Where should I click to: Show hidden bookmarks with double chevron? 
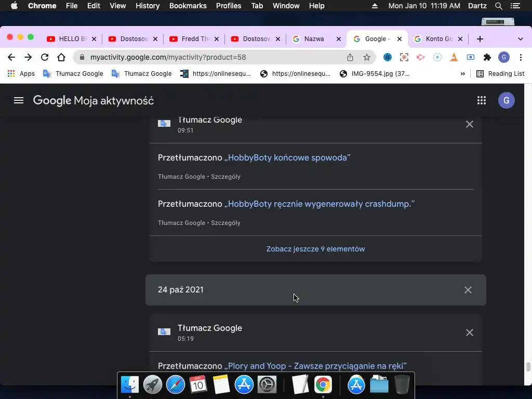pos(463,74)
